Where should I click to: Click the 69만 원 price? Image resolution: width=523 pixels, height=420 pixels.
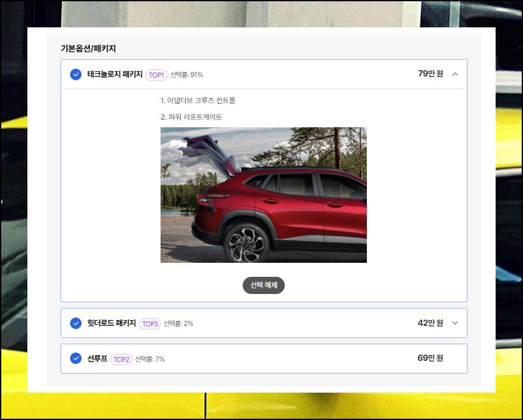click(x=430, y=358)
